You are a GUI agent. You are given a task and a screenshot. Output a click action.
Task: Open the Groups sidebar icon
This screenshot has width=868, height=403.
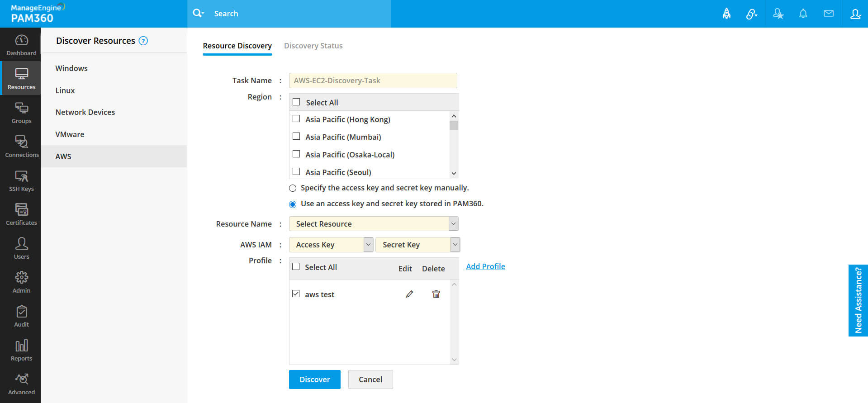pos(21,108)
